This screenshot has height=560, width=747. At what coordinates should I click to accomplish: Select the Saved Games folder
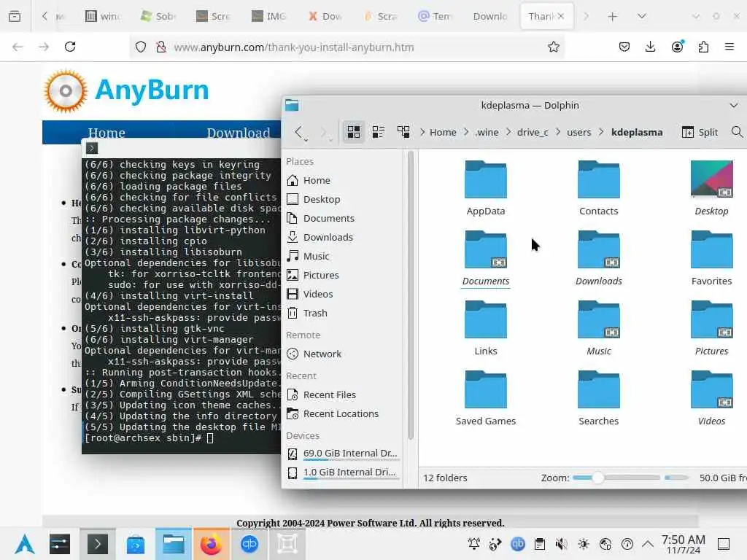click(x=485, y=398)
